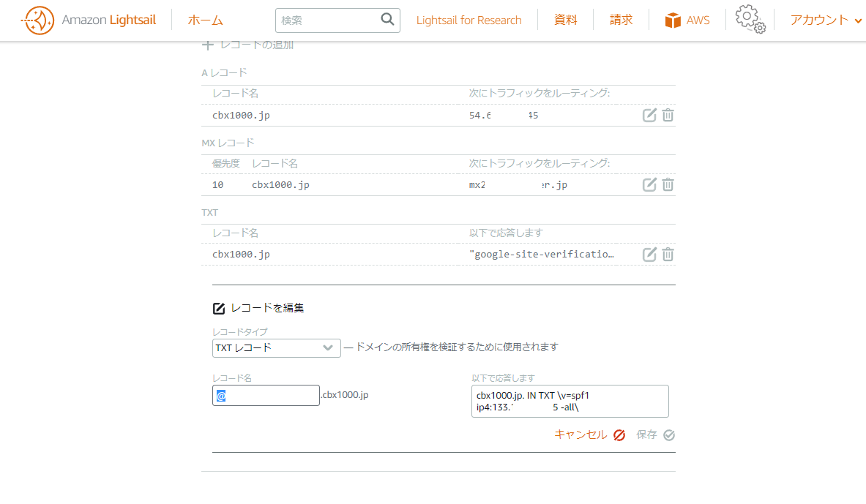Expand the レコードタイプ dropdown
This screenshot has width=866, height=504.
click(x=276, y=347)
